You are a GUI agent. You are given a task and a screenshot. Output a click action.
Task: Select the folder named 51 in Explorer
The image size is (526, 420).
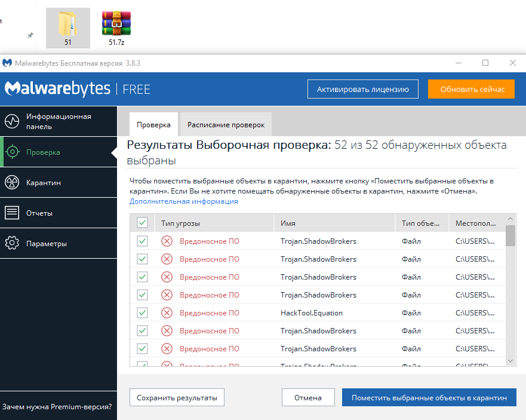click(x=67, y=28)
